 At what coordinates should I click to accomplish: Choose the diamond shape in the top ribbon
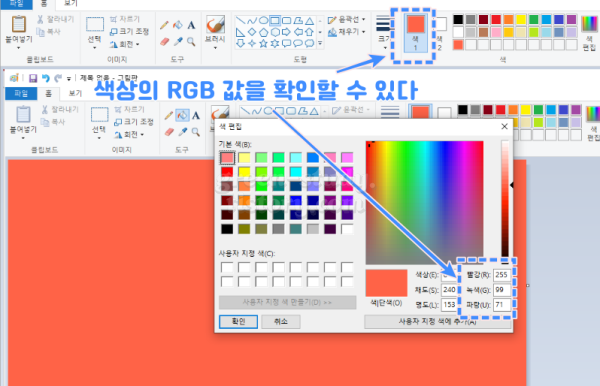(x=252, y=32)
